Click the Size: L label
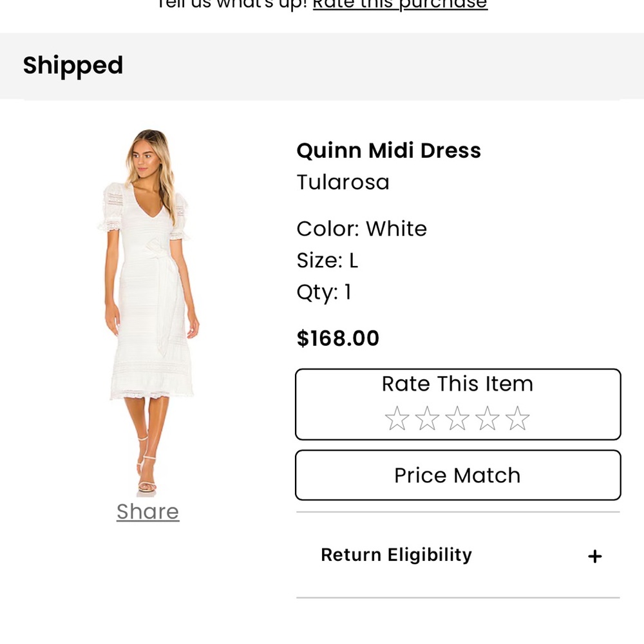The image size is (644, 644). [x=327, y=260]
